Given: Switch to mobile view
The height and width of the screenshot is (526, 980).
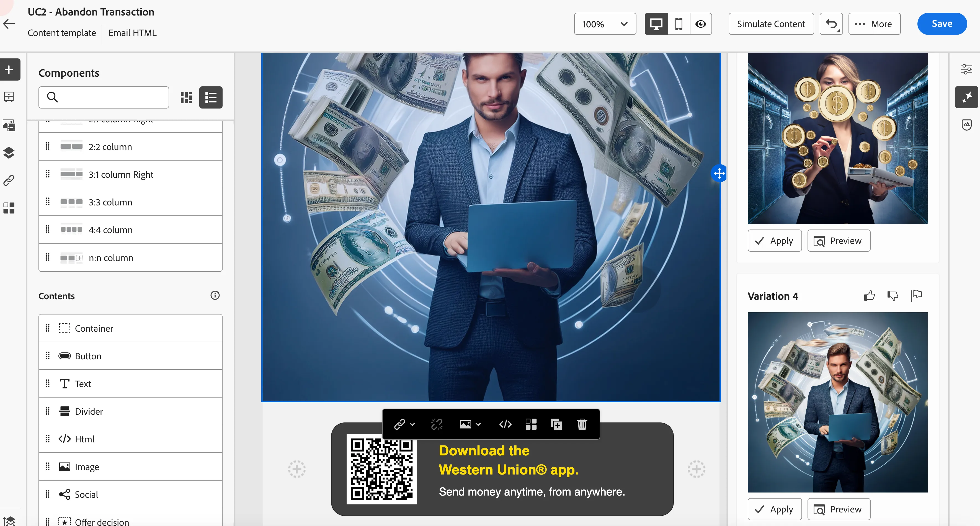Looking at the screenshot, I should click(679, 24).
